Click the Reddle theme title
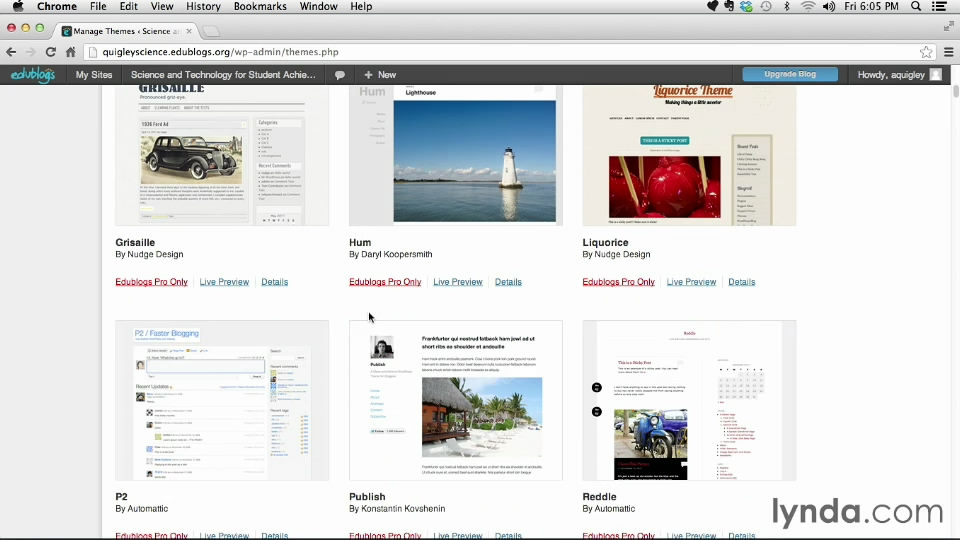This screenshot has width=960, height=540. coord(599,497)
